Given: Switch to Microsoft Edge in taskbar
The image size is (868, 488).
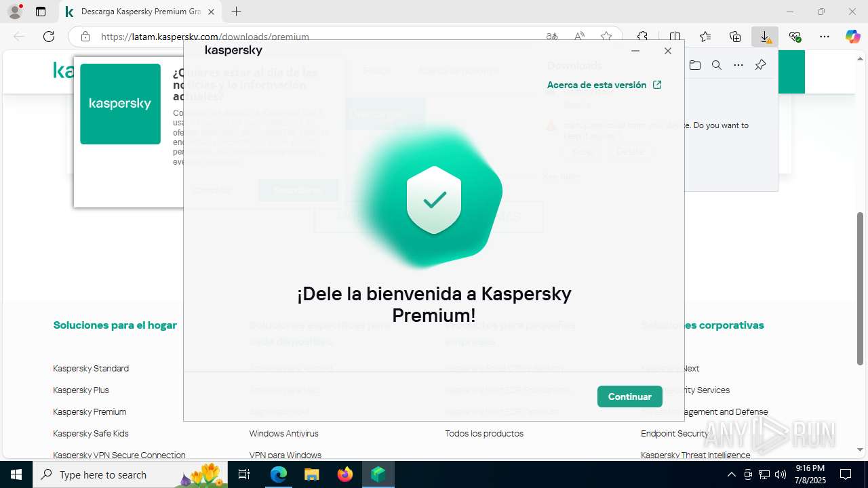Looking at the screenshot, I should 279,474.
